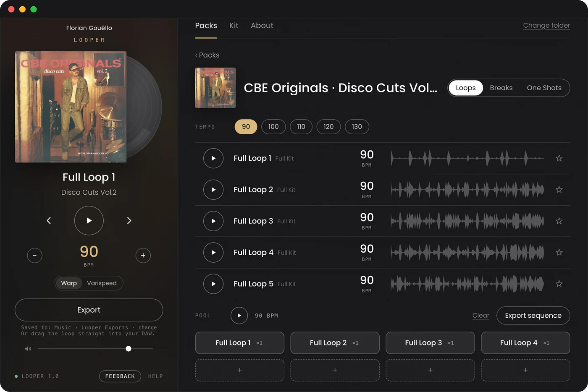Play Full Loop 1 in the loop list
Viewport: 588px width, 392px height.
[213, 158]
